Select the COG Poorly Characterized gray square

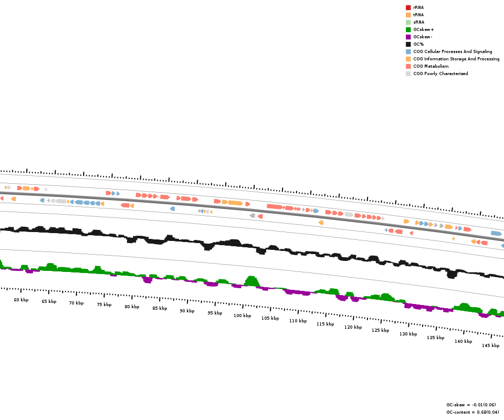(408, 73)
